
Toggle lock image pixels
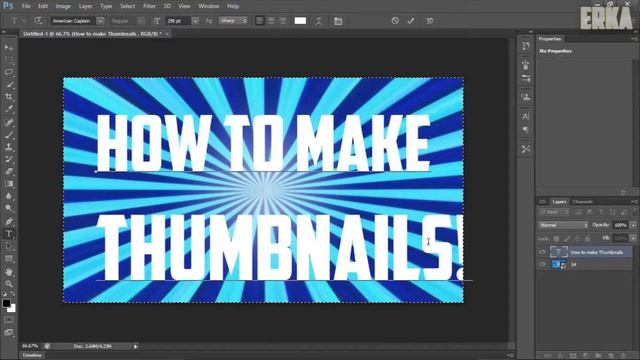pos(567,238)
